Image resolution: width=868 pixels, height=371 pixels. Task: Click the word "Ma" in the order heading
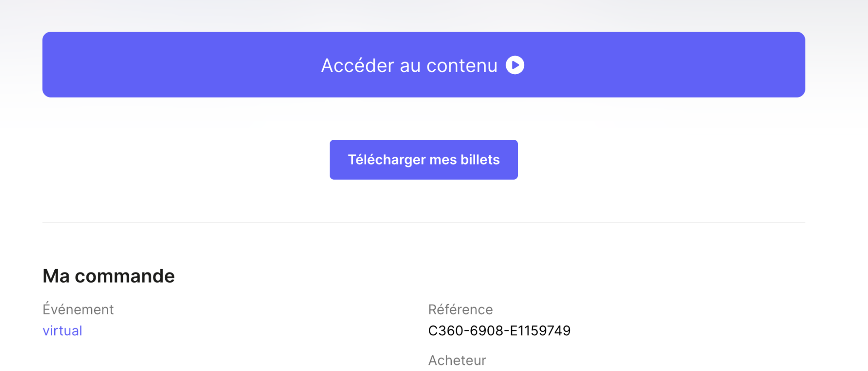click(x=56, y=276)
